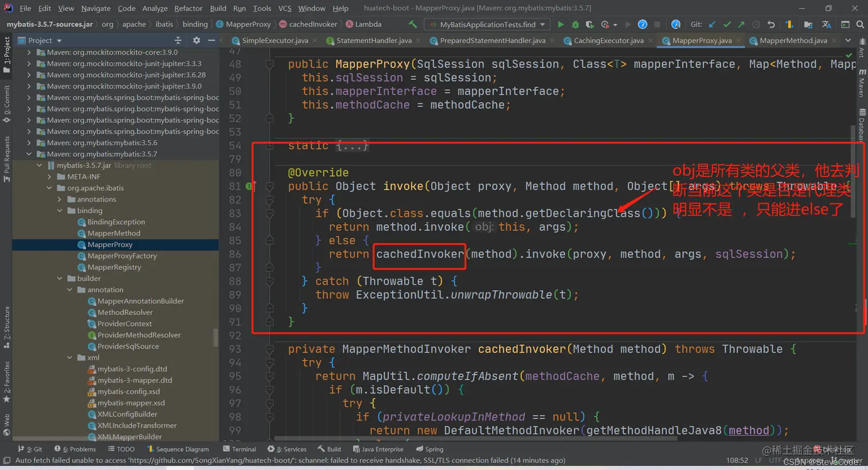Open the Spring tool window
868x470 pixels.
(x=429, y=449)
